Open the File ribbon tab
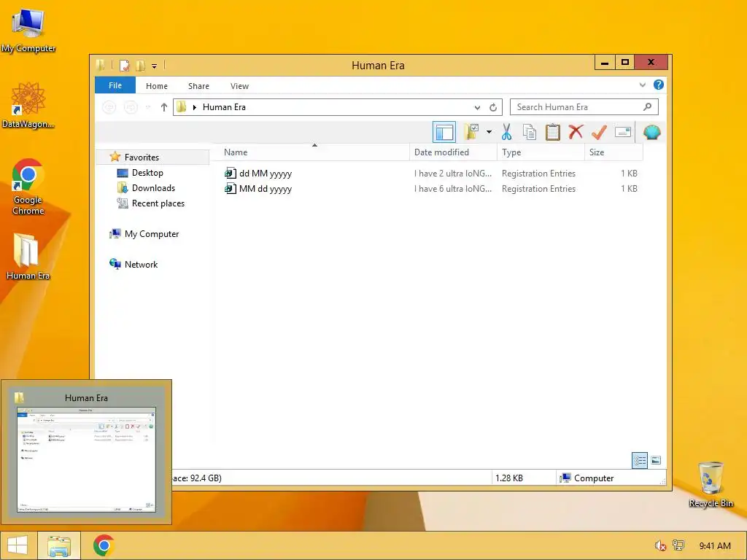This screenshot has height=560, width=747. pyautogui.click(x=115, y=85)
